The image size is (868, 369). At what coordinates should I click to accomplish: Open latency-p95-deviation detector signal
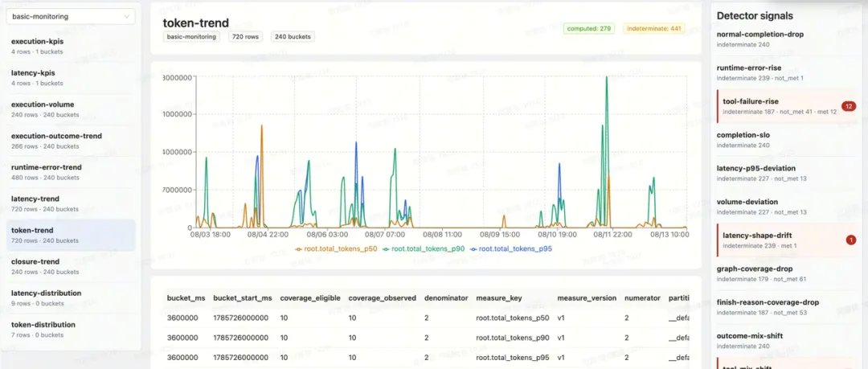[x=786, y=173]
